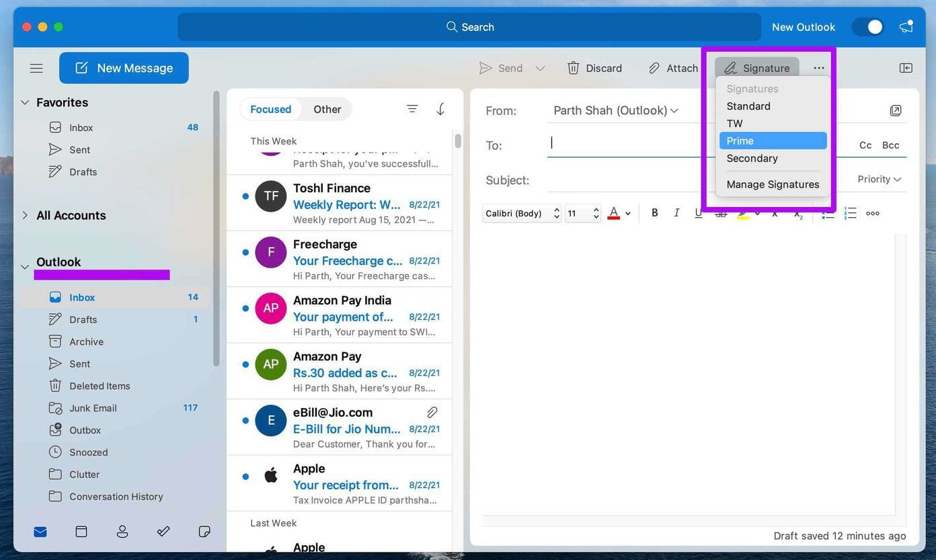The height and width of the screenshot is (560, 936).
Task: Open more formatting options ellipsis
Action: (873, 213)
